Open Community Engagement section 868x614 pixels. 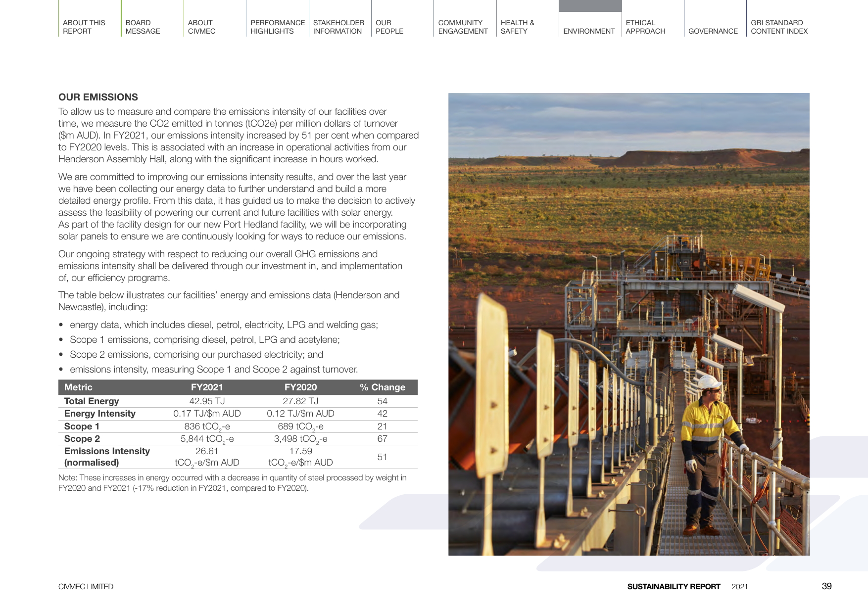463,27
